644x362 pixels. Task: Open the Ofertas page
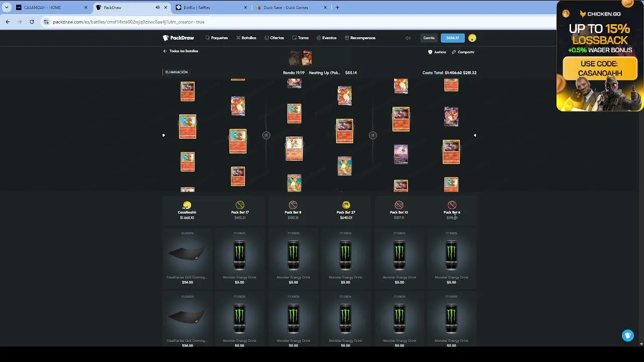[274, 38]
